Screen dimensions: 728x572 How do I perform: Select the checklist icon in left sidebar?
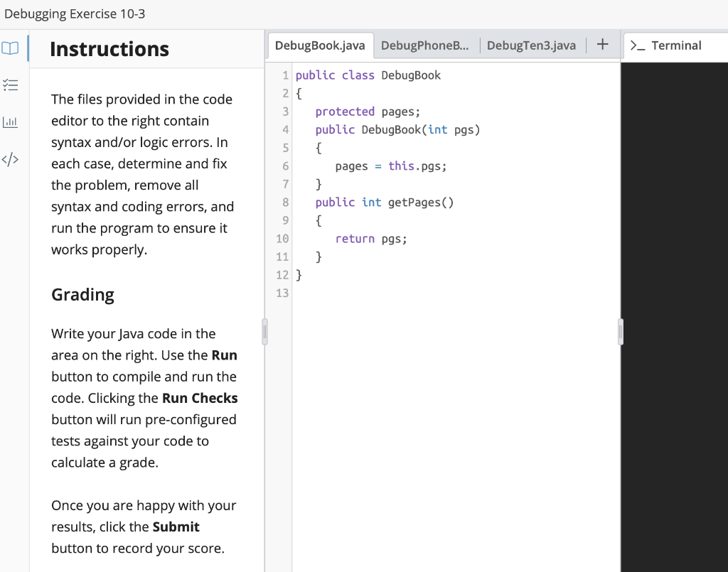10,85
